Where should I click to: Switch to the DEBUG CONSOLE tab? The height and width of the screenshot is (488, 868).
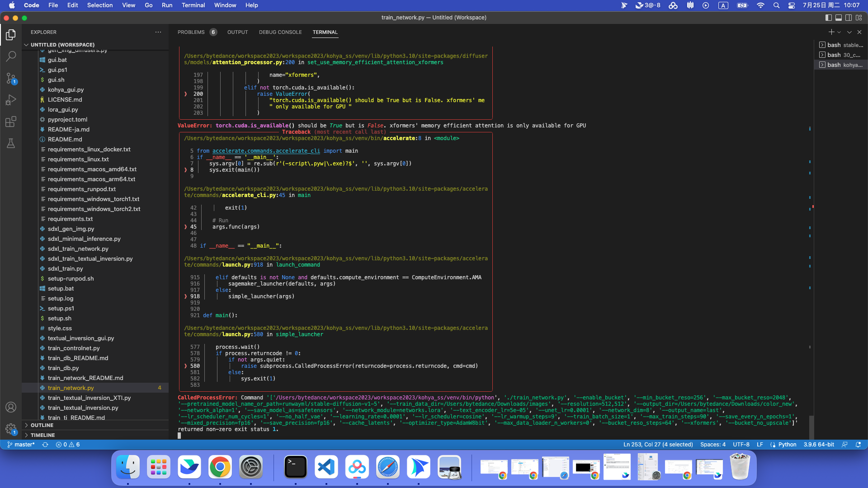280,32
